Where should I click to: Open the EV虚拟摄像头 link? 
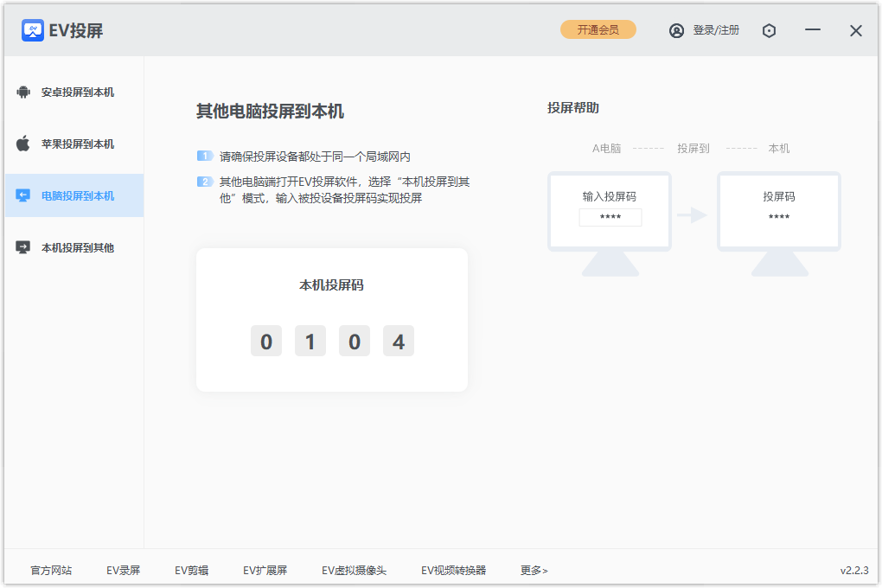pyautogui.click(x=354, y=571)
